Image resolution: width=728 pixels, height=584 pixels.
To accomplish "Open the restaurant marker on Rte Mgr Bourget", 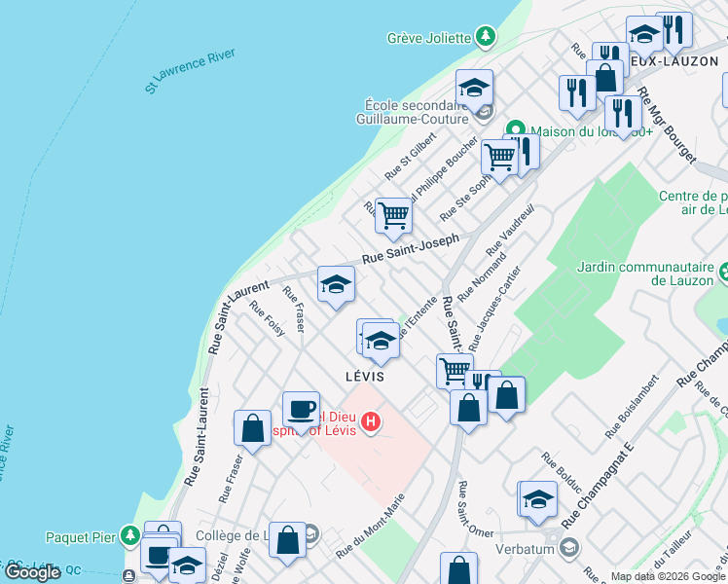I will (624, 114).
